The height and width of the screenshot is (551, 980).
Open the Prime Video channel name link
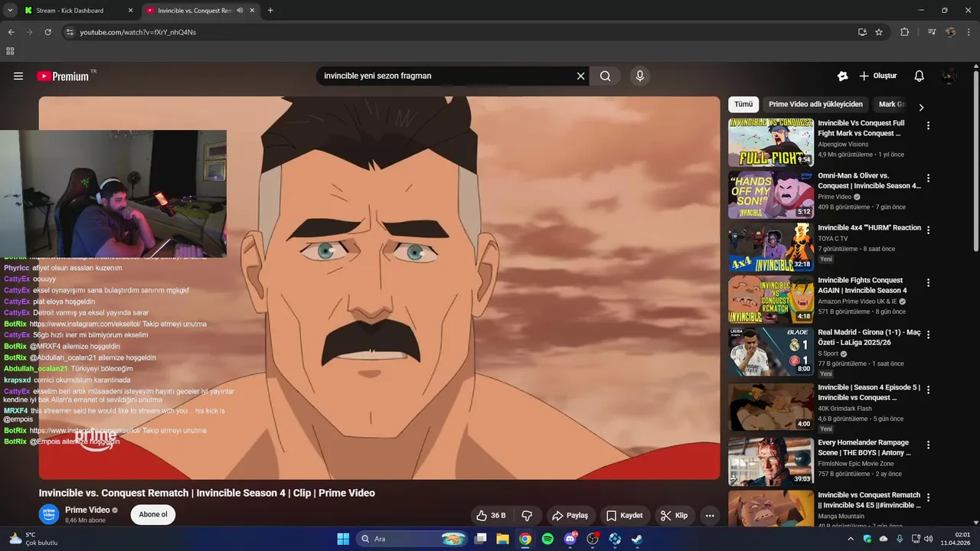click(87, 510)
